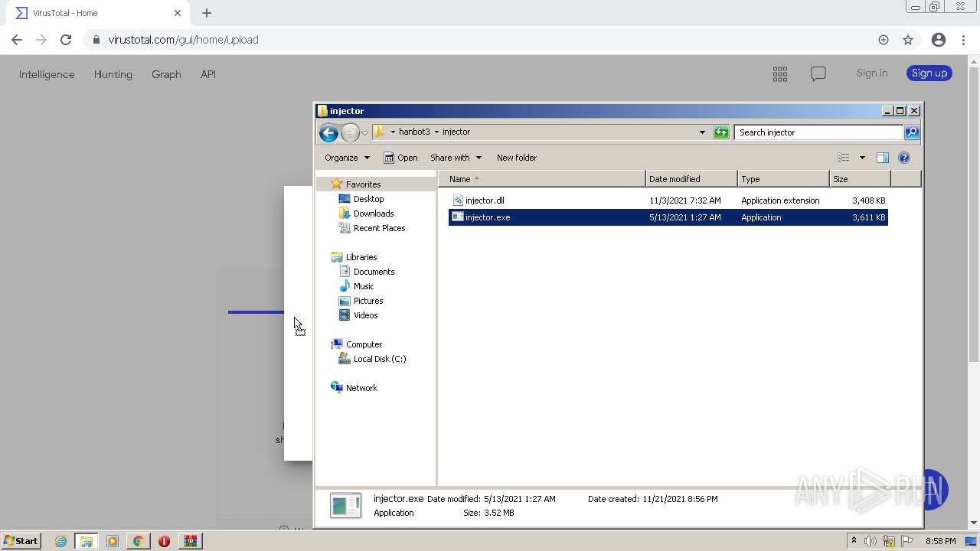Open the Hunting menu on VirusTotal
Image resolution: width=980 pixels, height=551 pixels.
point(113,74)
